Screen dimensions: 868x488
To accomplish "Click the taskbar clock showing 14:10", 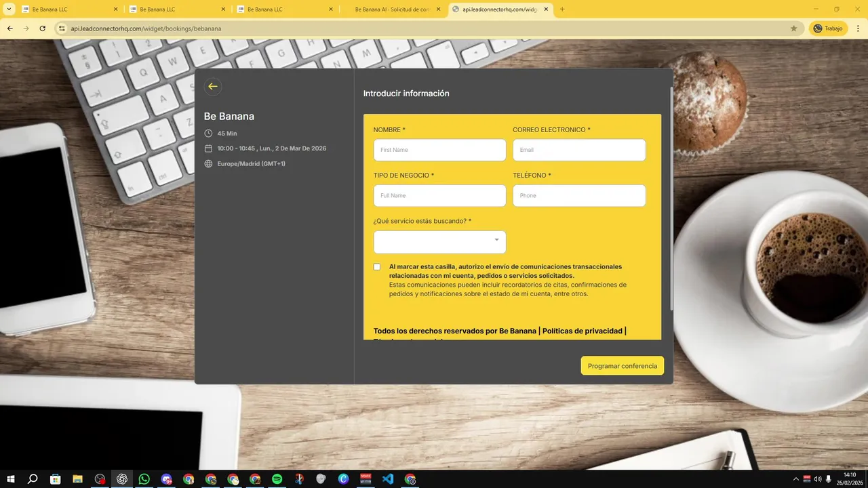I will pyautogui.click(x=850, y=479).
